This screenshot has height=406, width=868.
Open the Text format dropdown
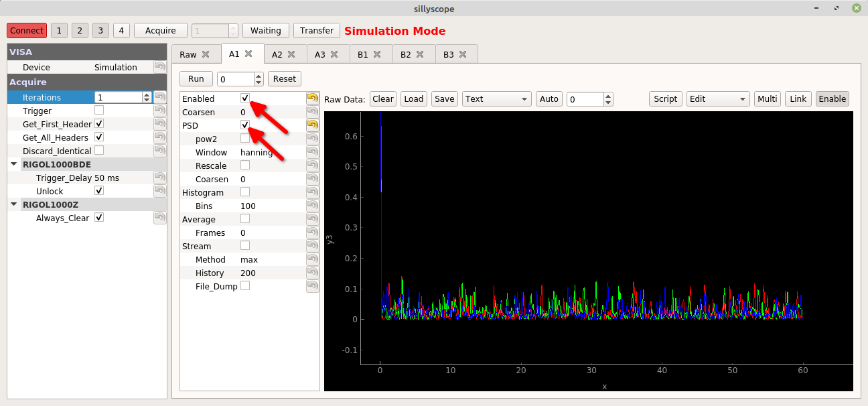tap(497, 98)
